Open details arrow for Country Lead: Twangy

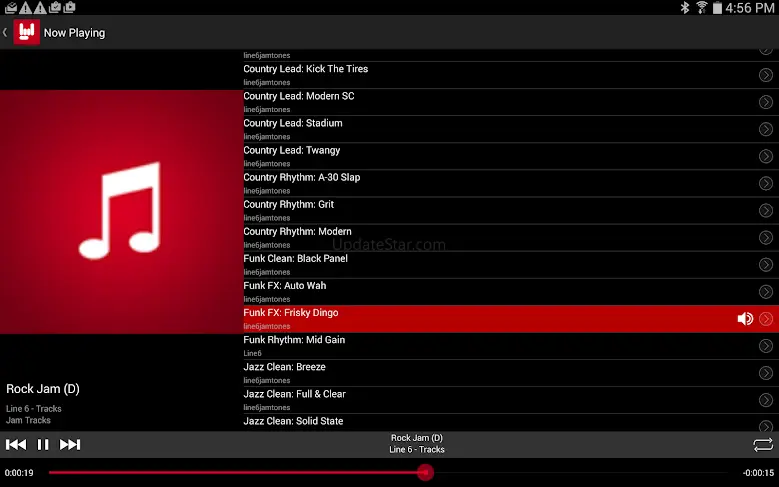(x=766, y=156)
